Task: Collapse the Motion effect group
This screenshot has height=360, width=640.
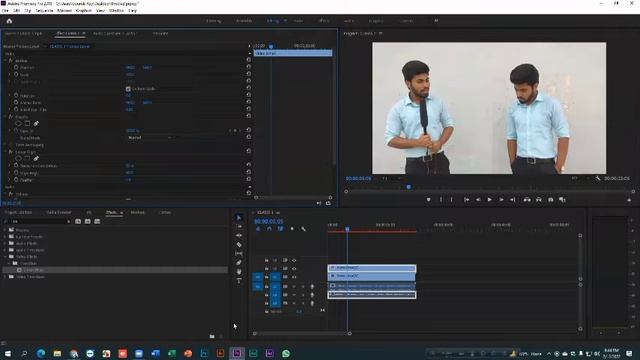Action: point(5,60)
